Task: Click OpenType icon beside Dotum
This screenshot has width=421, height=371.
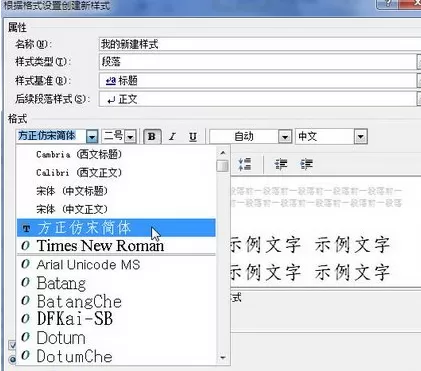Action: pyautogui.click(x=26, y=337)
